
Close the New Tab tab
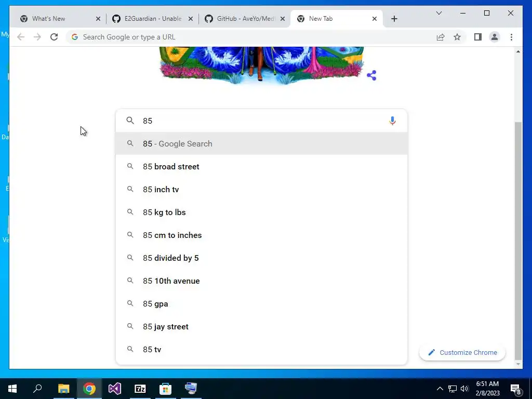[x=374, y=19]
